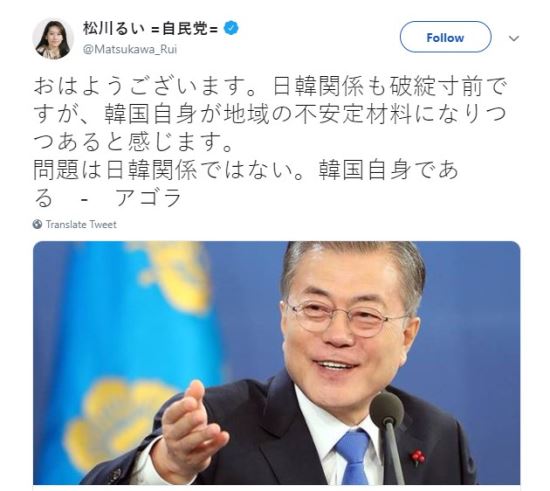The height and width of the screenshot is (491, 550).
Task: Click the globe icon beside Translate Tweet
Action: point(37,224)
